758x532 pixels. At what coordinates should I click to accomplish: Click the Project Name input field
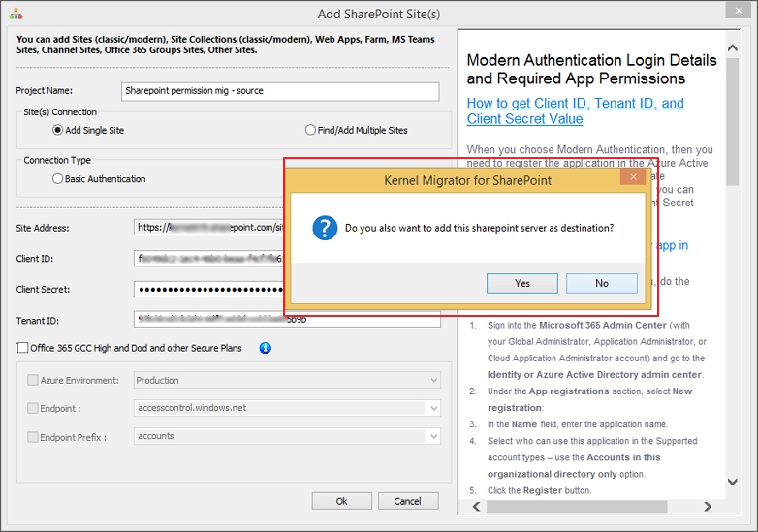pyautogui.click(x=280, y=91)
